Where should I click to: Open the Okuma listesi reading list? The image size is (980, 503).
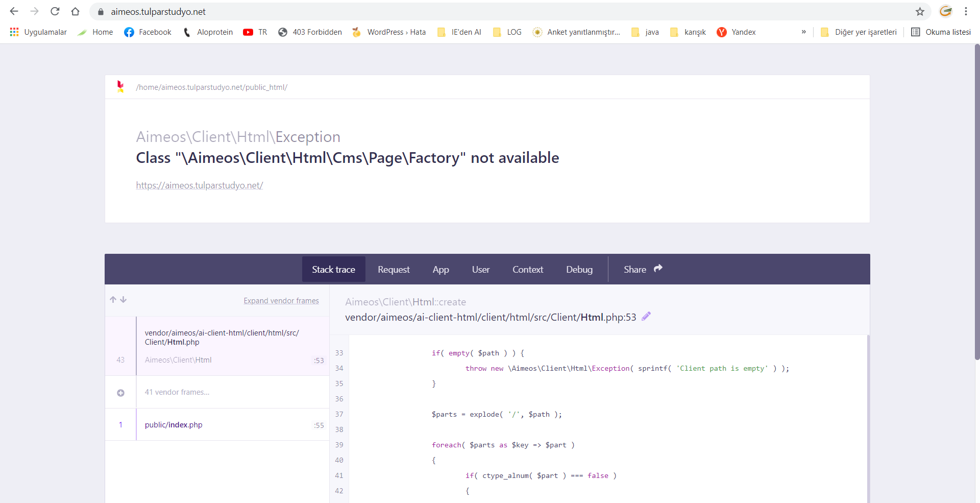tap(941, 32)
